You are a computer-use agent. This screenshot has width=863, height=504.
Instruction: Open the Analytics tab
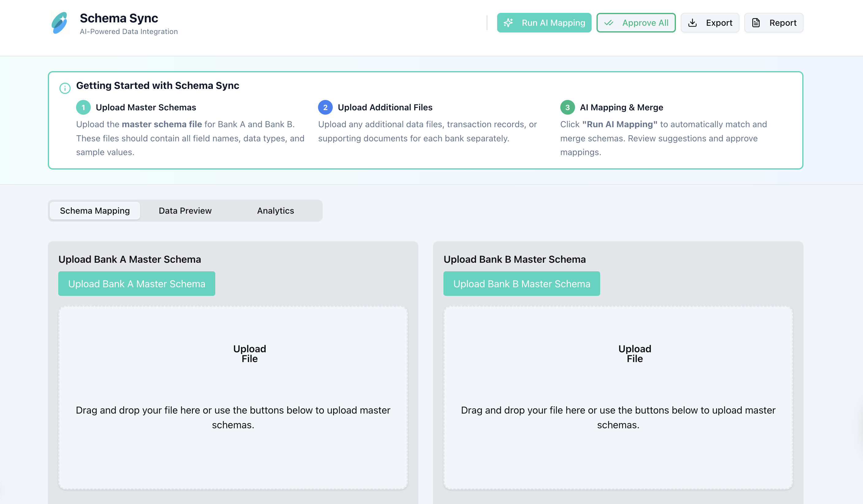coord(275,211)
